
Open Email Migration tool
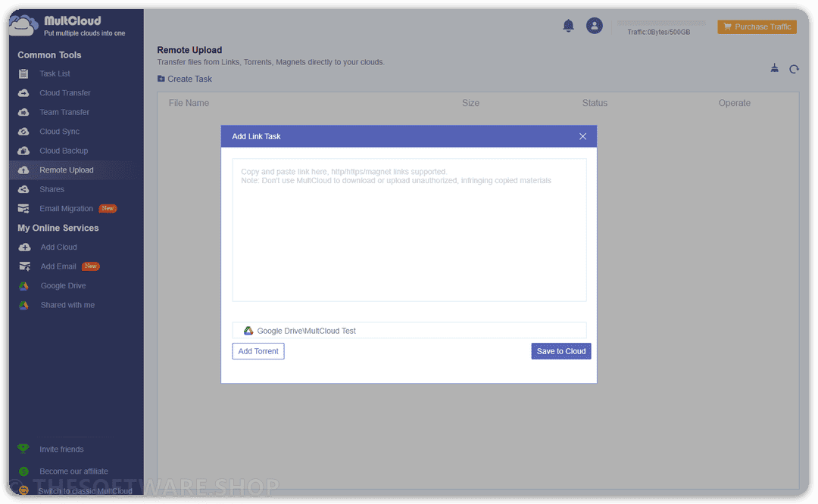click(66, 208)
